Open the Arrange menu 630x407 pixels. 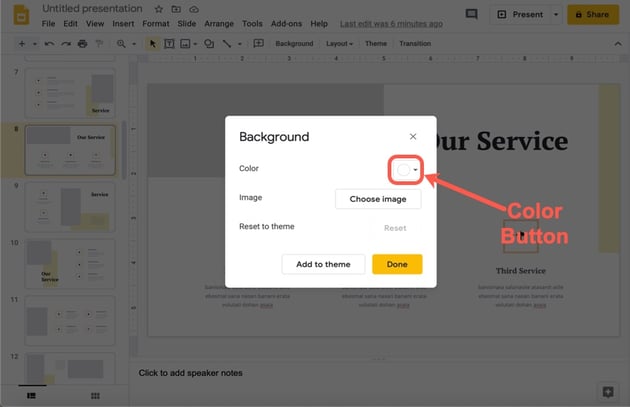click(x=218, y=23)
